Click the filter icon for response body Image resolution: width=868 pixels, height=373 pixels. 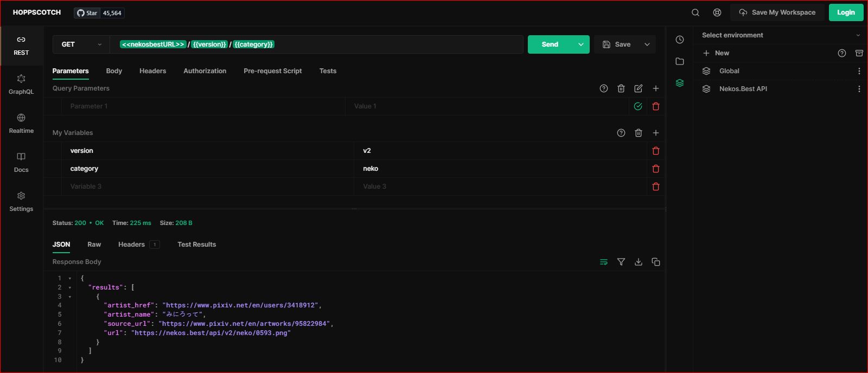[621, 262]
